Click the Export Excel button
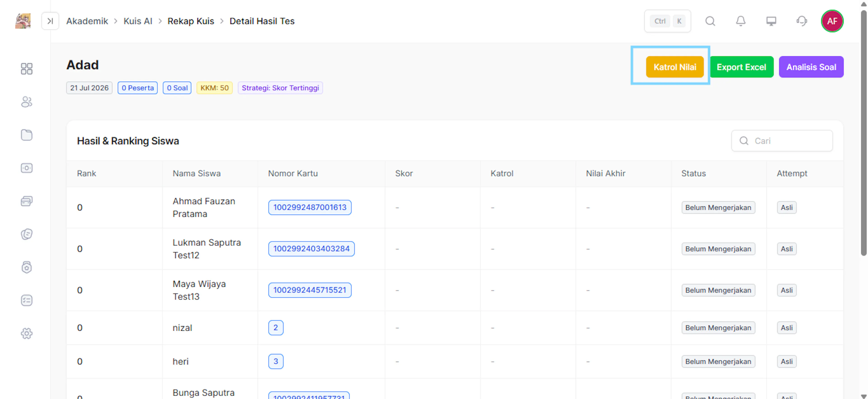 (x=741, y=67)
